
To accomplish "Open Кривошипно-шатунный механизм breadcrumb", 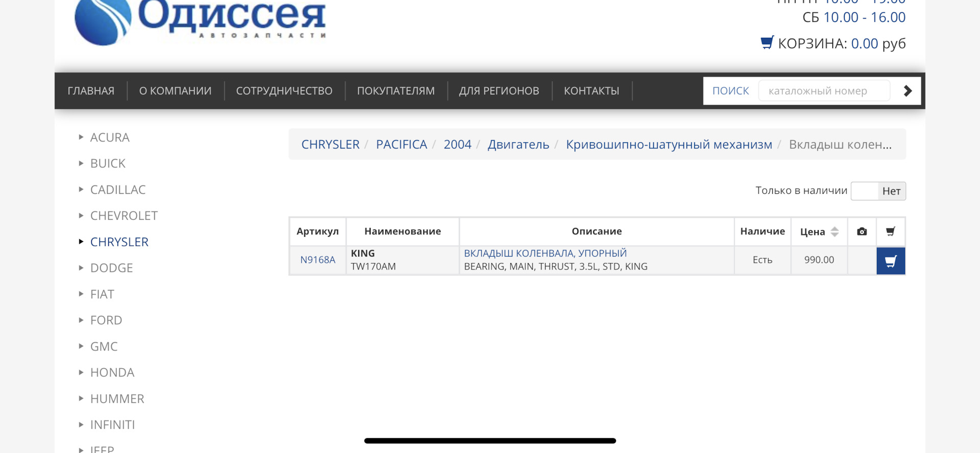I will pos(669,145).
